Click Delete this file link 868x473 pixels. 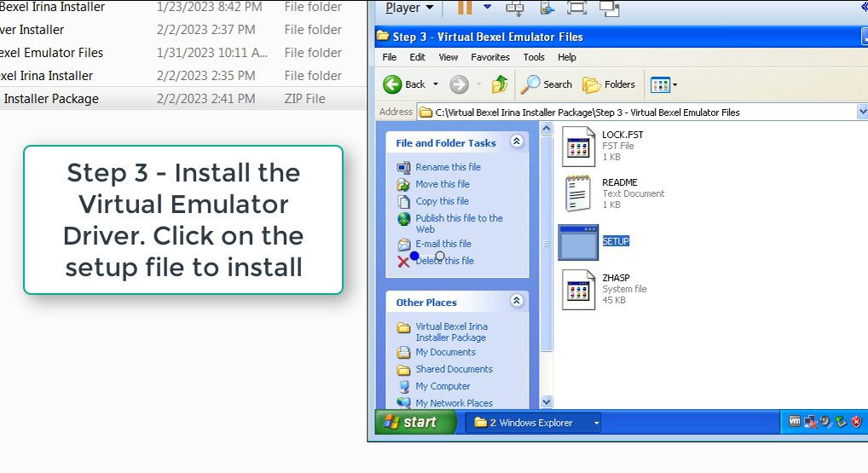444,261
